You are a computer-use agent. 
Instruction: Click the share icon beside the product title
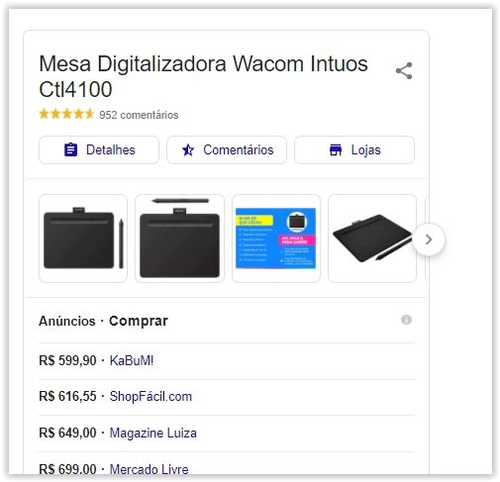[404, 71]
